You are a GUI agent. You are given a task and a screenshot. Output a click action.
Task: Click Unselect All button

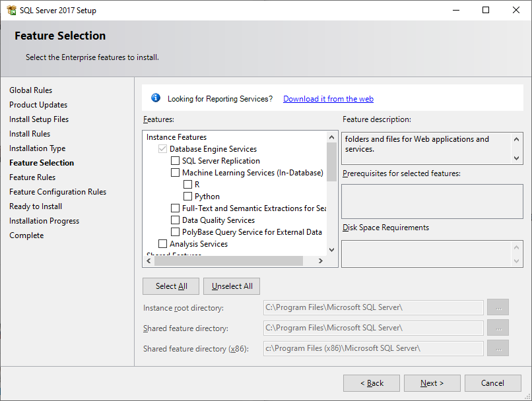pyautogui.click(x=232, y=286)
